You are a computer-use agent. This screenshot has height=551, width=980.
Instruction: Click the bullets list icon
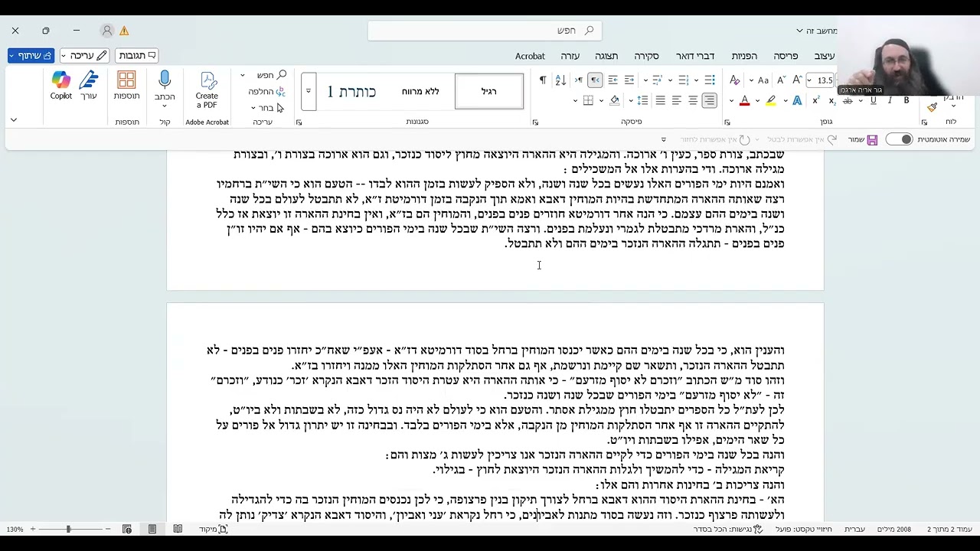click(x=710, y=80)
